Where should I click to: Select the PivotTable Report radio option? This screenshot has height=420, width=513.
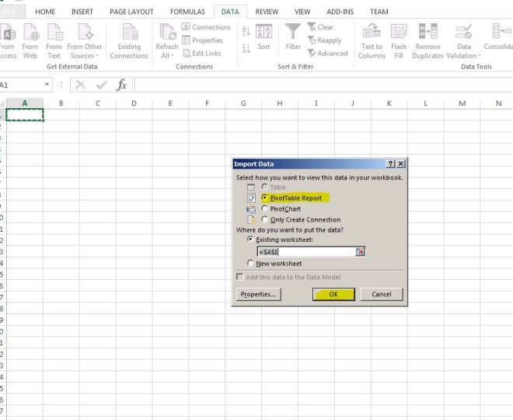pyautogui.click(x=265, y=198)
